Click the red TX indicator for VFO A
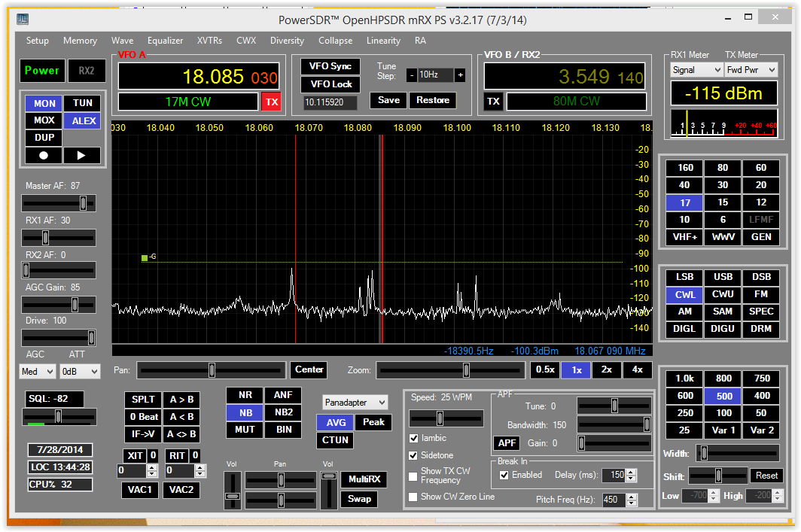Screen dimensions: 801x532 click(x=271, y=102)
